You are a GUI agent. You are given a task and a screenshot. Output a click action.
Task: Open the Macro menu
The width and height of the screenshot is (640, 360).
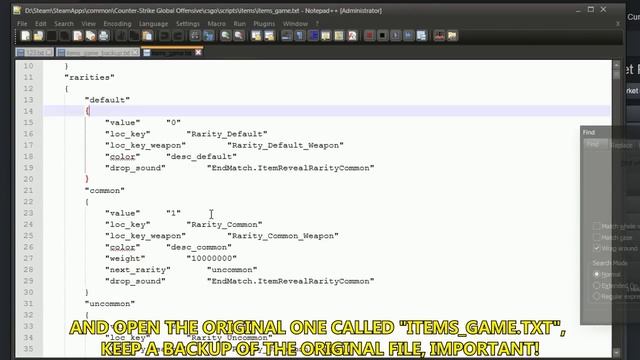coord(216,24)
